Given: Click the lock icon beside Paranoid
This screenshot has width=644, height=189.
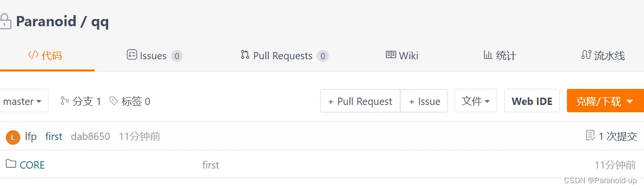Looking at the screenshot, I should (4, 21).
